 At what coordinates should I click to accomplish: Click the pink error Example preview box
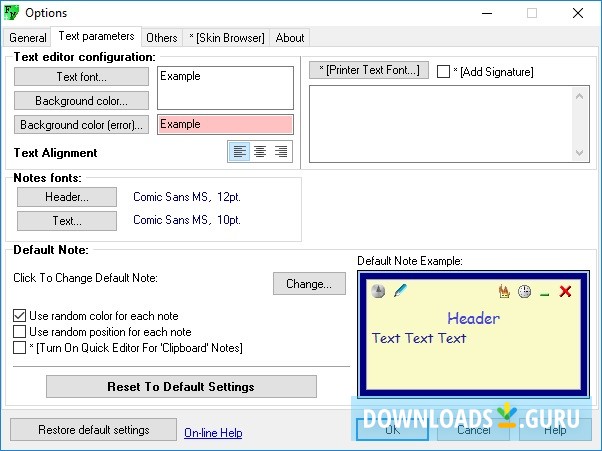click(225, 124)
